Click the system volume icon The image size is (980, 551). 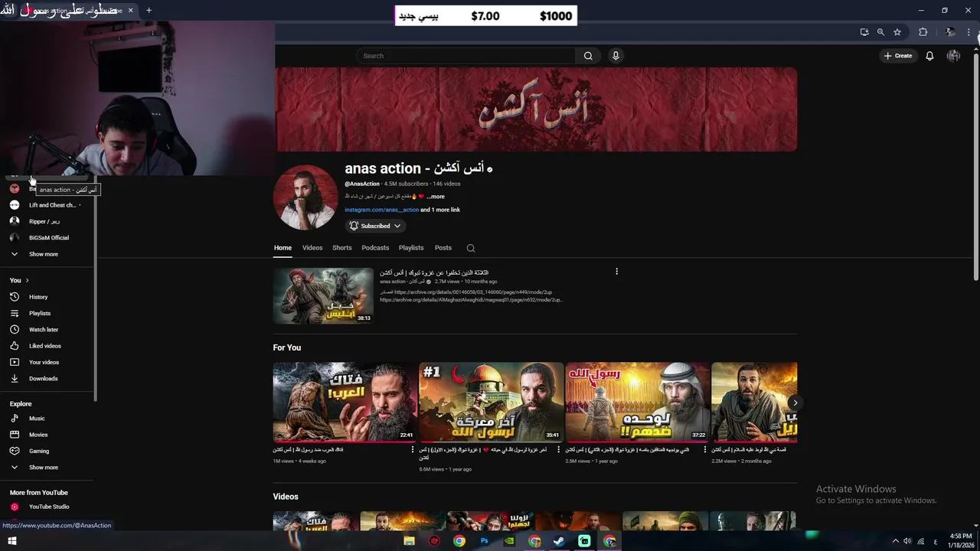point(907,541)
